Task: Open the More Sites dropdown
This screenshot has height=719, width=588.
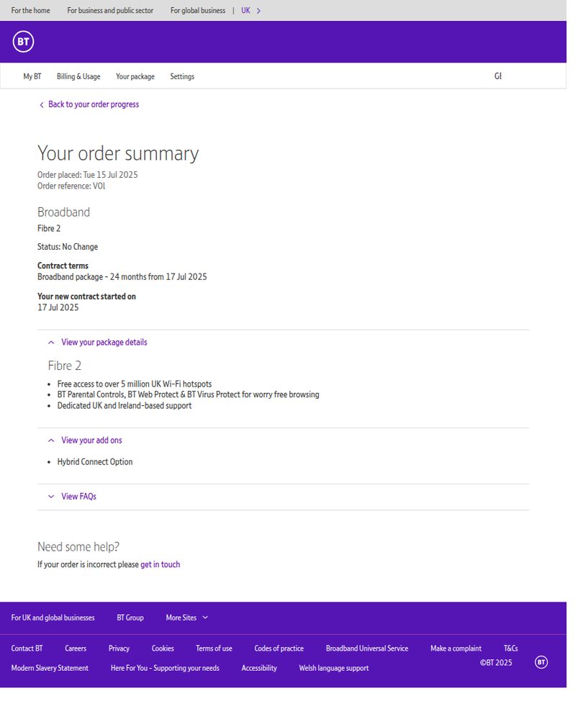Action: 186,618
